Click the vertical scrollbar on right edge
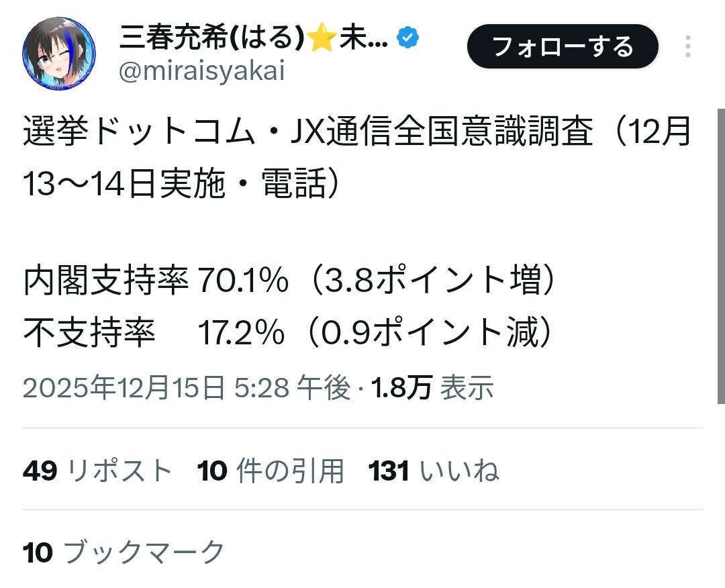The width and height of the screenshot is (725, 588). (x=721, y=255)
